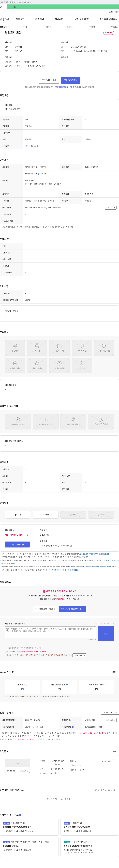119x868 pixels.
Task: Click the 장애인용 화장실 facility icon
Action: (73, 422)
